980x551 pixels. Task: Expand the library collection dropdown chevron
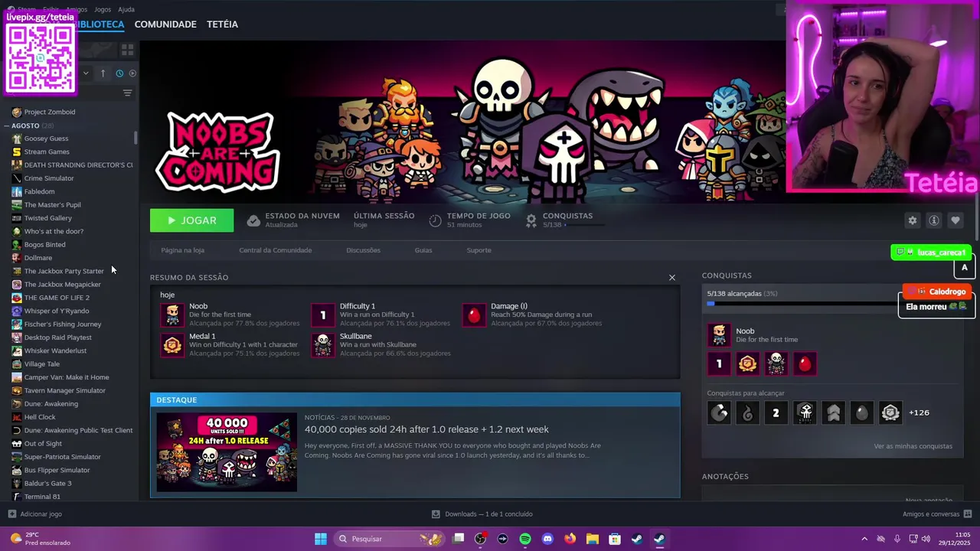point(86,73)
